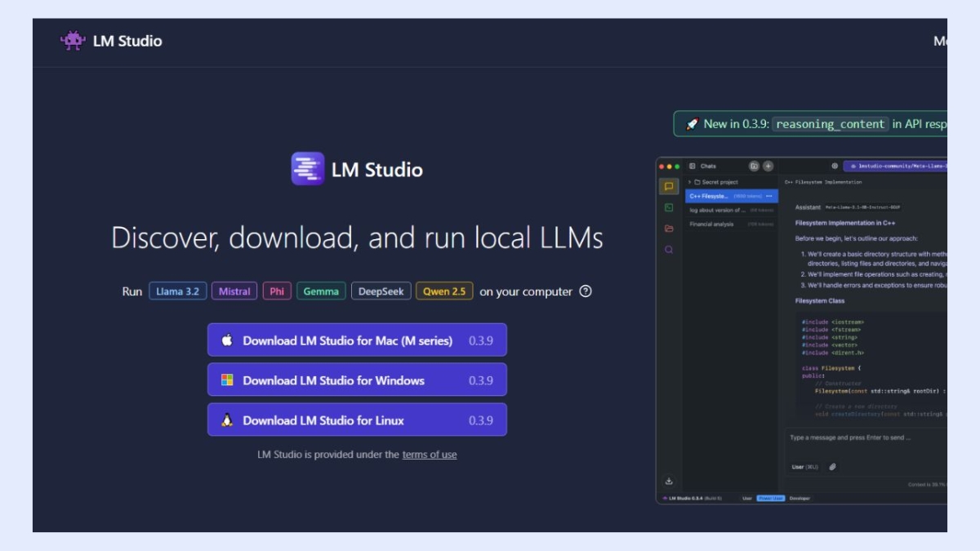Create a new chat with plus icon
980x551 pixels.
coord(768,166)
